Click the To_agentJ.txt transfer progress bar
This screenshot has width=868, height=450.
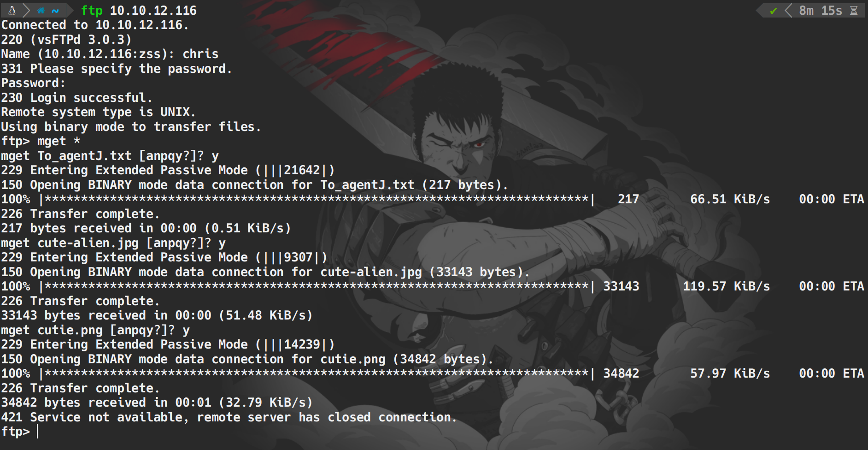[x=317, y=199]
